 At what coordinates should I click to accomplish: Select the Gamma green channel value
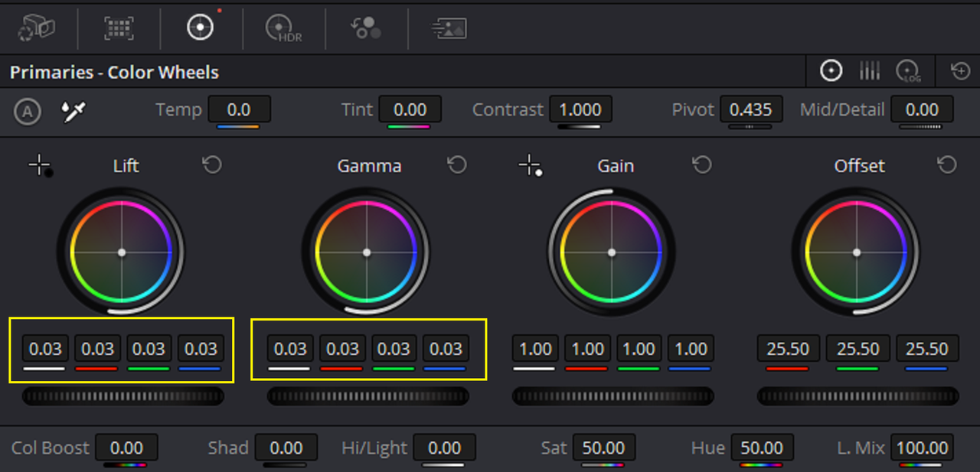click(394, 349)
